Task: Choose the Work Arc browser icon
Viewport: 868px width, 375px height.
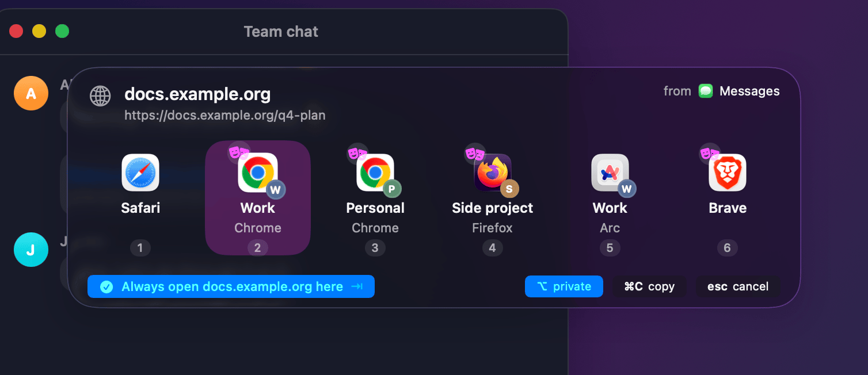Action: 610,173
